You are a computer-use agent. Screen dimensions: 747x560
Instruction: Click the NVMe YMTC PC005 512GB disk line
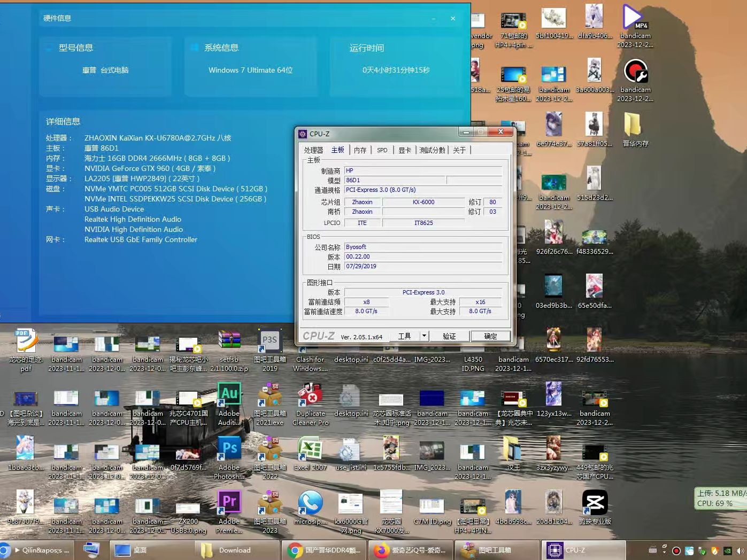176,189
